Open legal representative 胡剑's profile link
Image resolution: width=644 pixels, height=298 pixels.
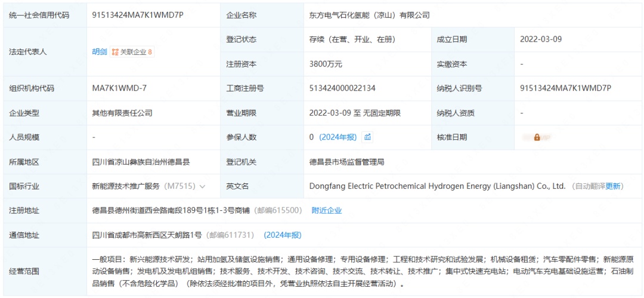[100, 52]
